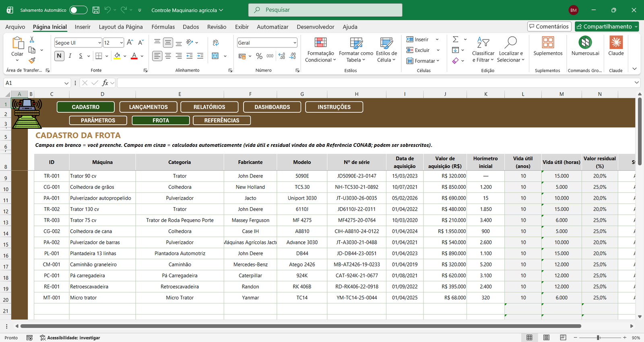Screen dimensions: 644x342
Task: Click the Thousands separator (000) icon
Action: 270,56
